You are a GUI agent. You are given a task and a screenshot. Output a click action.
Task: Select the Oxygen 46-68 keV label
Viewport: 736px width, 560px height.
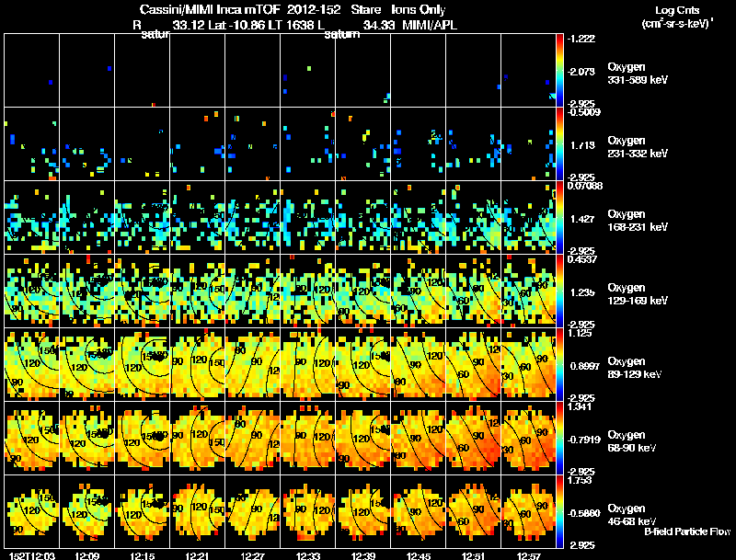[632, 515]
